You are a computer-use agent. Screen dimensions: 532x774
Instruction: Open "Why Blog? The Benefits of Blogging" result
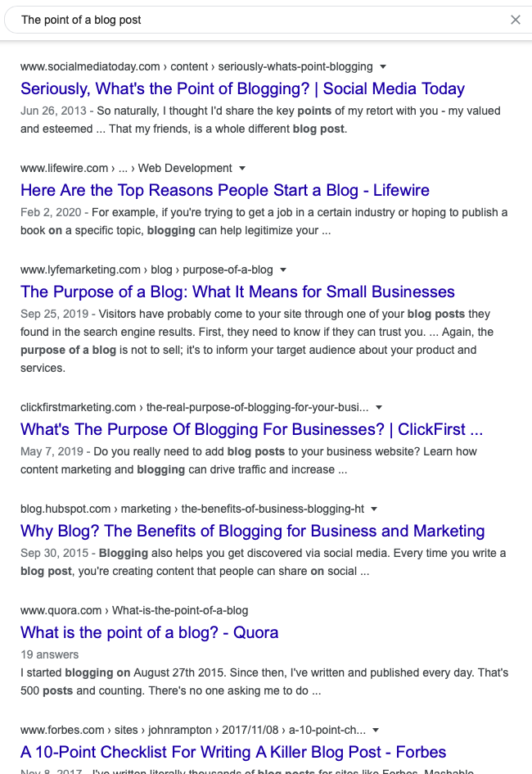tap(252, 531)
